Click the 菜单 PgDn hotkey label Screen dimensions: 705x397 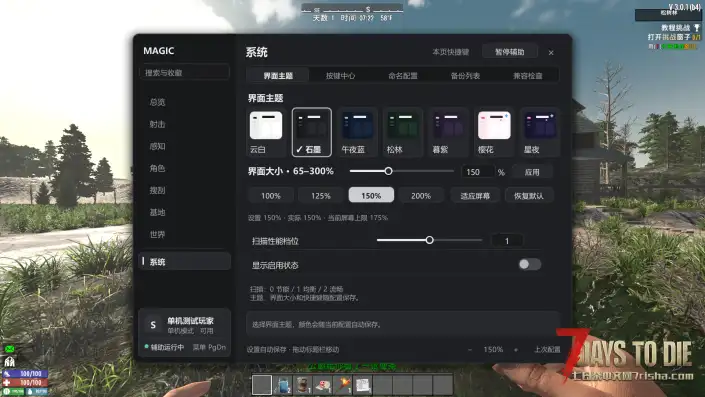point(210,347)
